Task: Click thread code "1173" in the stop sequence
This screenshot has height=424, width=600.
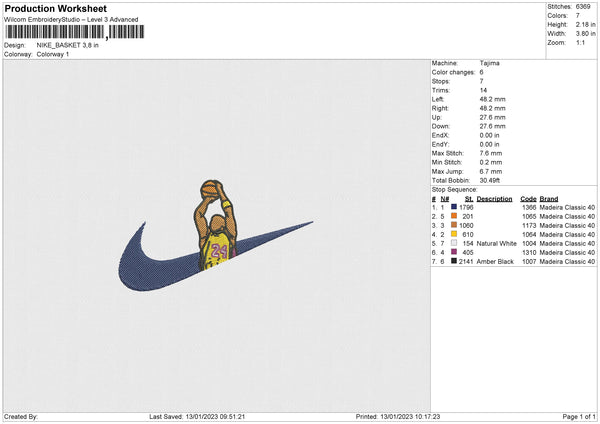Action: [529, 225]
